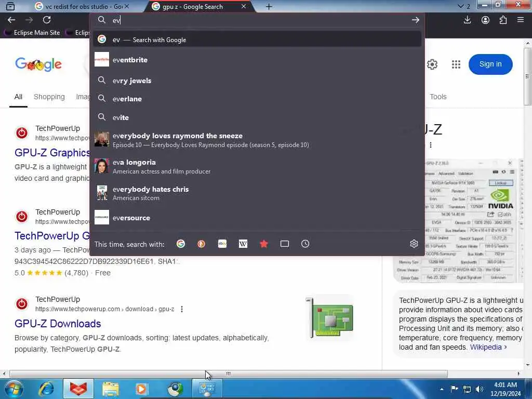Search bookmarks using the star icon

263,244
